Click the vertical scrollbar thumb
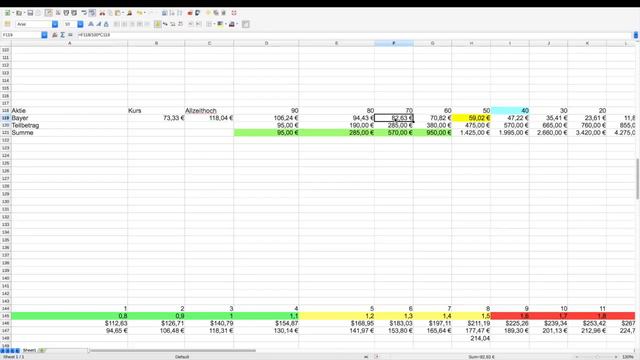Viewport: 640px width, 360px height. [638, 179]
